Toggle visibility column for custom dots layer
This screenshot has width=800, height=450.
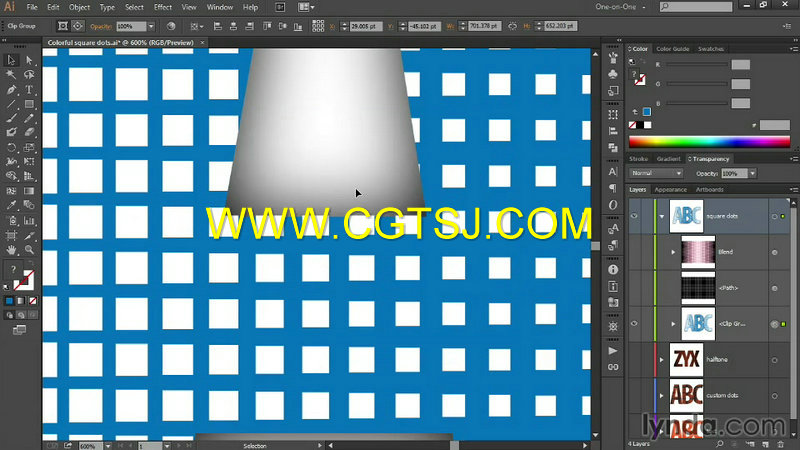[x=634, y=395]
